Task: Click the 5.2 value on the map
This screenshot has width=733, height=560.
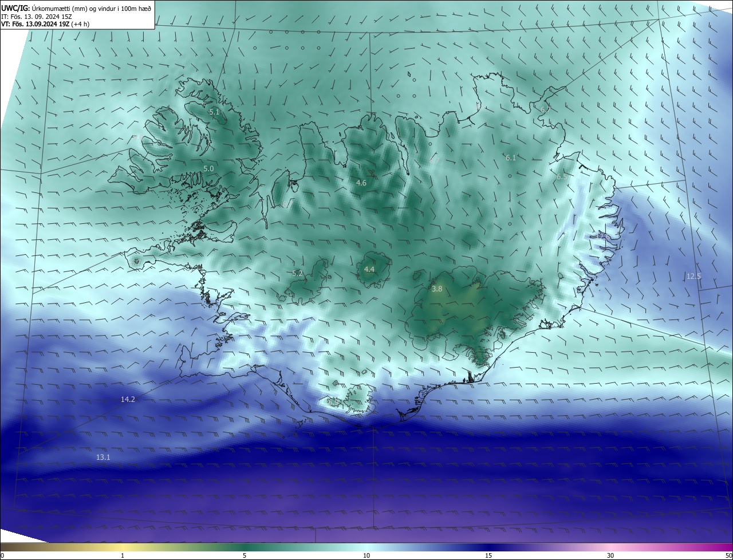Action: coord(297,274)
